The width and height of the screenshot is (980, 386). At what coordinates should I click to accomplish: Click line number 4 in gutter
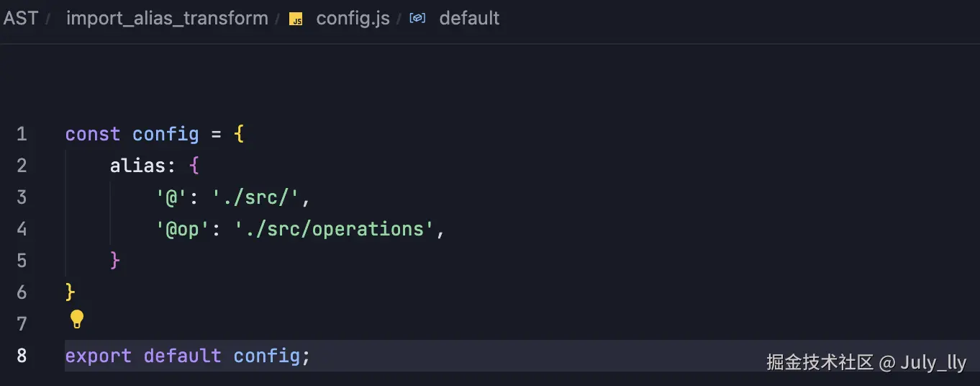pyautogui.click(x=22, y=229)
